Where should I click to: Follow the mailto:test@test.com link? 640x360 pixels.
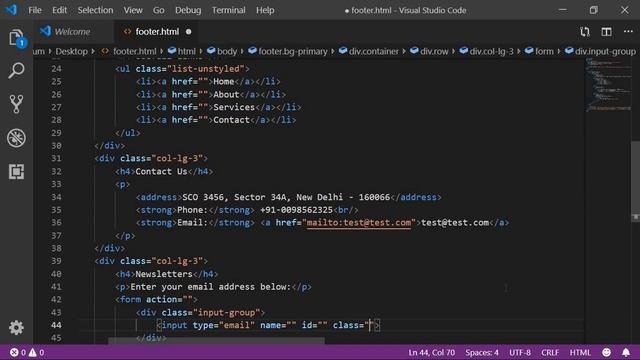(x=359, y=222)
